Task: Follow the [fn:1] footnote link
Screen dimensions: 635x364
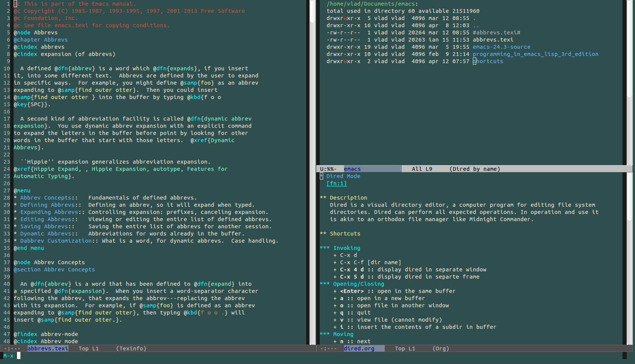Action: (336, 183)
